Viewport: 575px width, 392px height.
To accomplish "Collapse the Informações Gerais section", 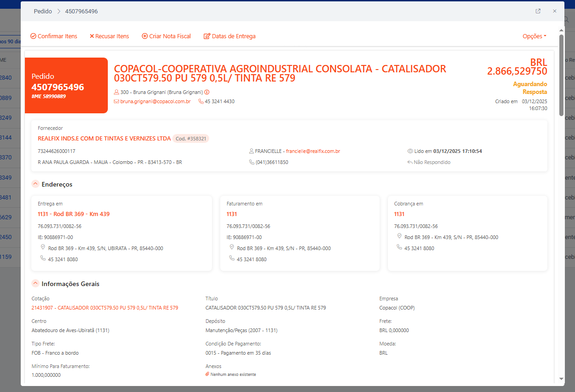I will pos(35,284).
